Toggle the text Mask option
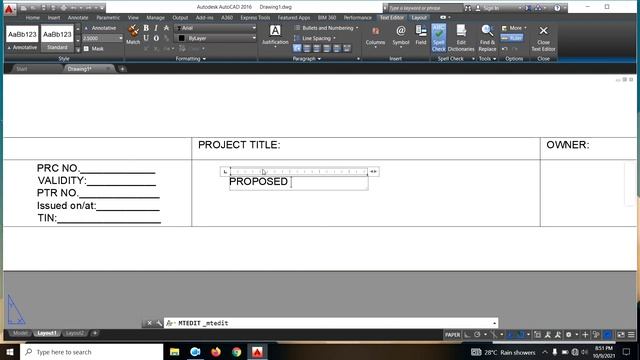 (x=94, y=49)
